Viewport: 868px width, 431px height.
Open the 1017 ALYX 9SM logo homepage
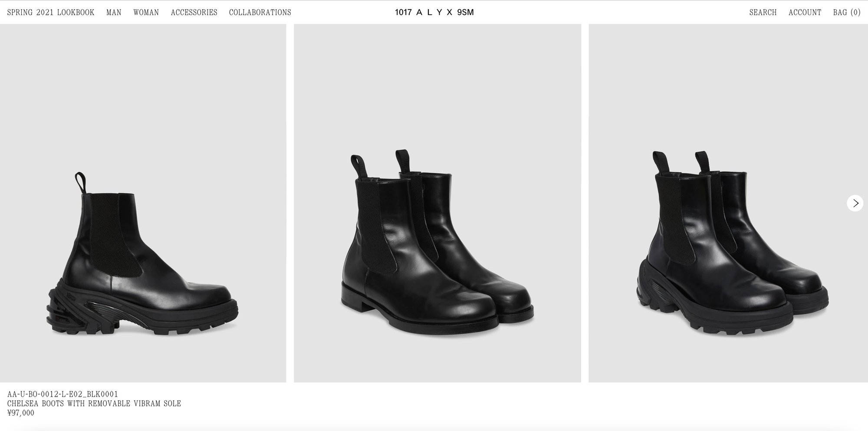coord(434,12)
